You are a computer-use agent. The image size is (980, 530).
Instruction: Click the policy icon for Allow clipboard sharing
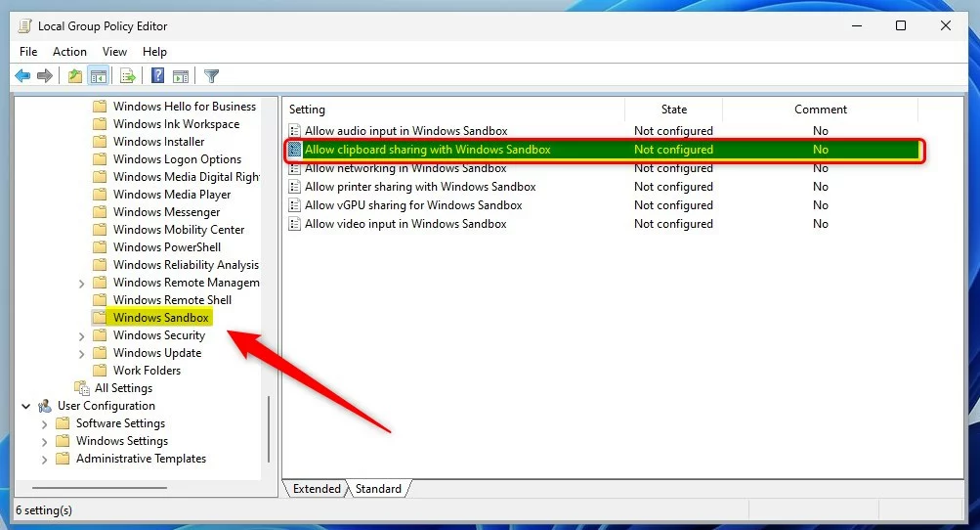294,150
